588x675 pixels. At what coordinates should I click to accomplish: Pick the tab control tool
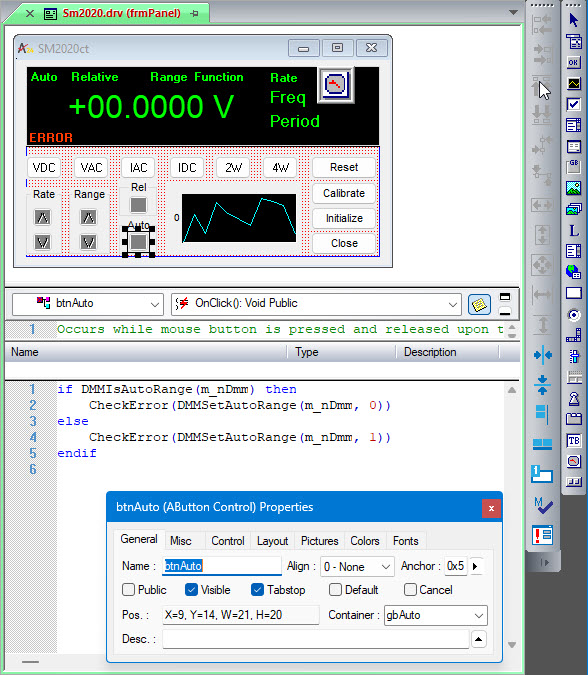(x=573, y=419)
